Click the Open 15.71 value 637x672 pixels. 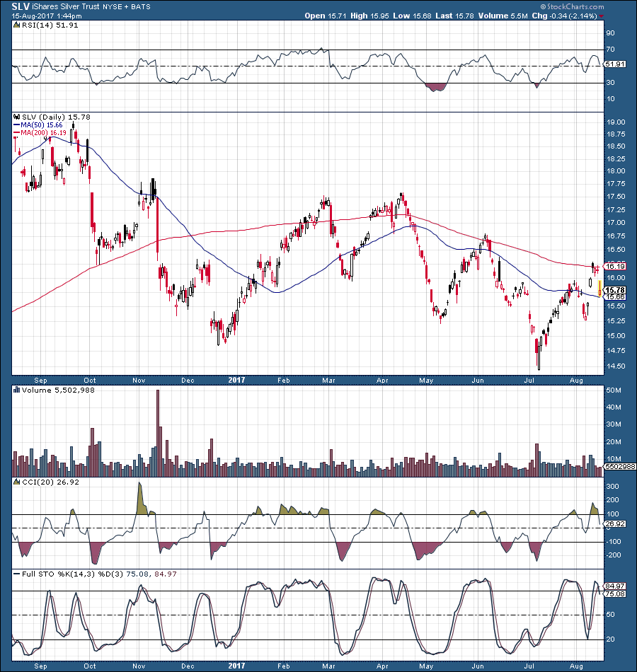click(x=325, y=16)
